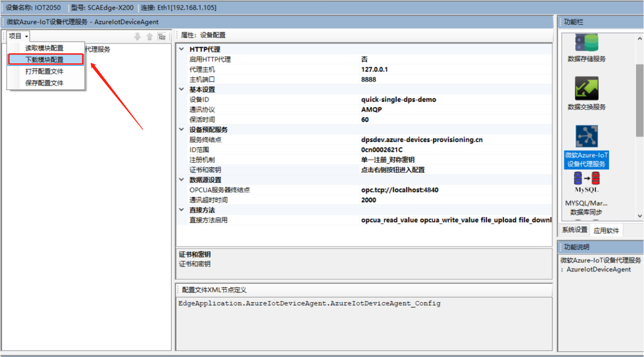Viewport: 644px width, 357px height.
Task: Switch to the 系统设置 tab
Action: tap(574, 230)
